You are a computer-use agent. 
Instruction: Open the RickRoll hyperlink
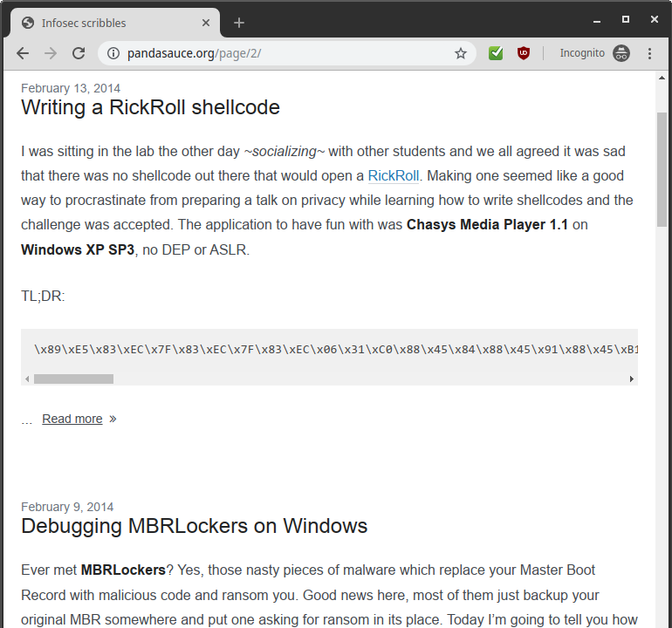pyautogui.click(x=393, y=176)
